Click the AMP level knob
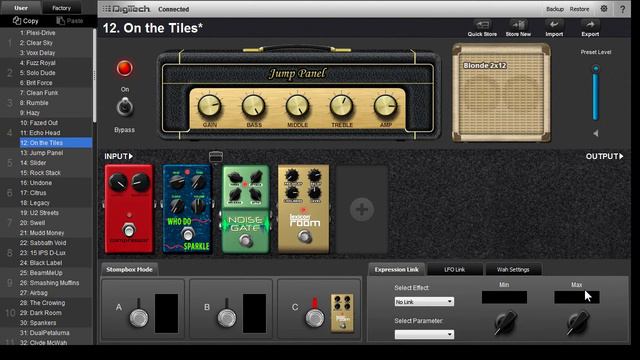Screen dimensions: 640x360 (386, 106)
